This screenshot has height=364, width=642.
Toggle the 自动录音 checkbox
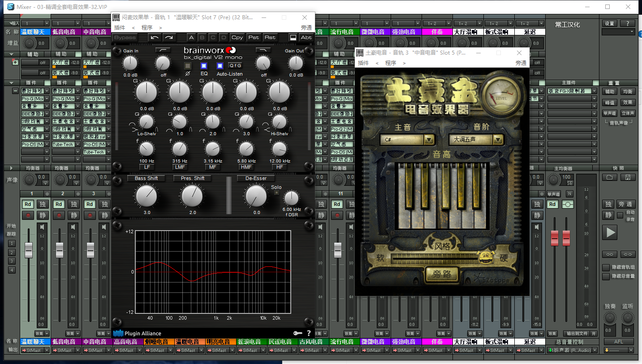[620, 215]
